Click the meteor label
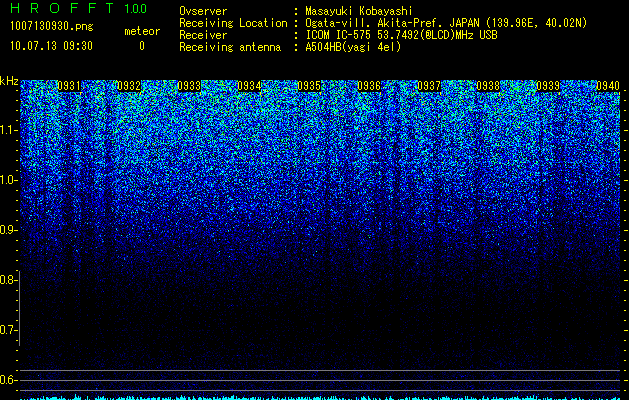Viewport: 629px width, 400px height. point(142,31)
